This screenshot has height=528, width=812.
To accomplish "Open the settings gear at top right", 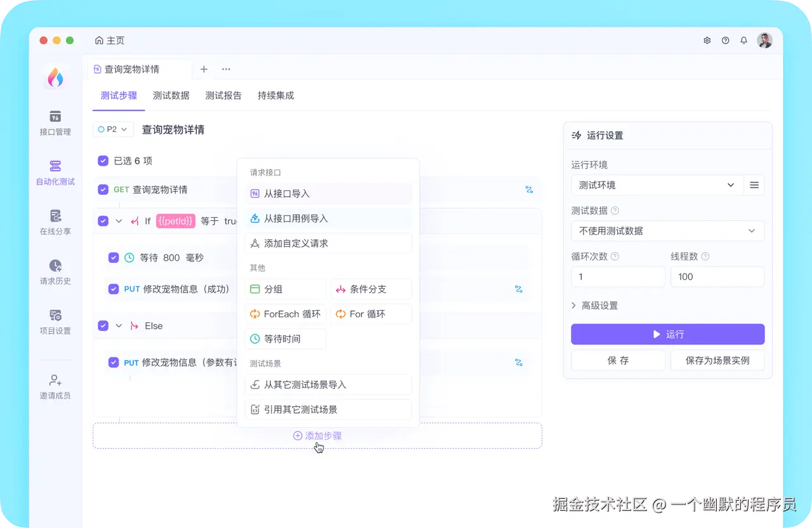I will 707,40.
